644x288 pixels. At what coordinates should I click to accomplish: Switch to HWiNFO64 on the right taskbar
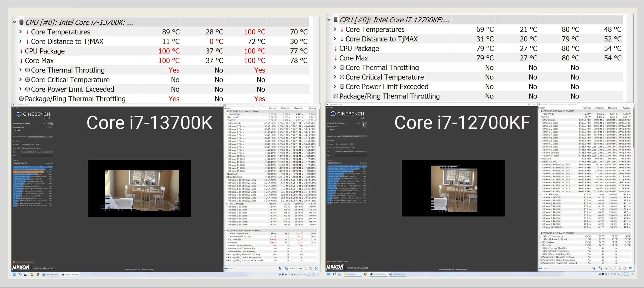tap(398, 274)
